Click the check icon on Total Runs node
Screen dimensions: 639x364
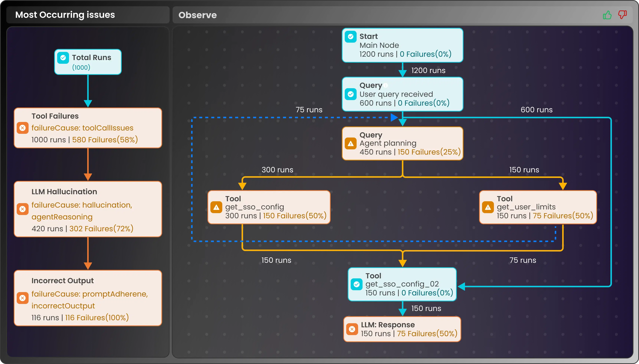63,58
